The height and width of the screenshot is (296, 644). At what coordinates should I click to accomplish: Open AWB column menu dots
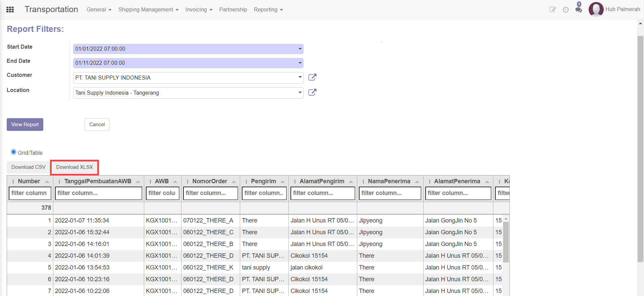(150, 182)
